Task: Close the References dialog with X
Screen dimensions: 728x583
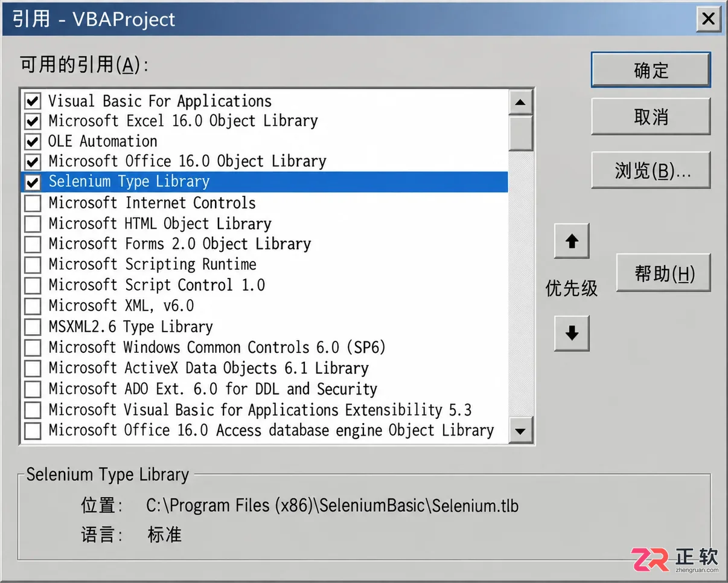Action: (708, 19)
